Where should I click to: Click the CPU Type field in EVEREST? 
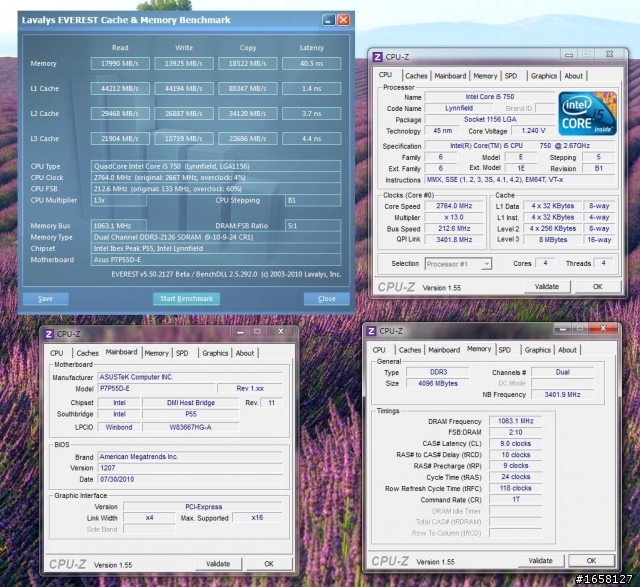point(216,166)
